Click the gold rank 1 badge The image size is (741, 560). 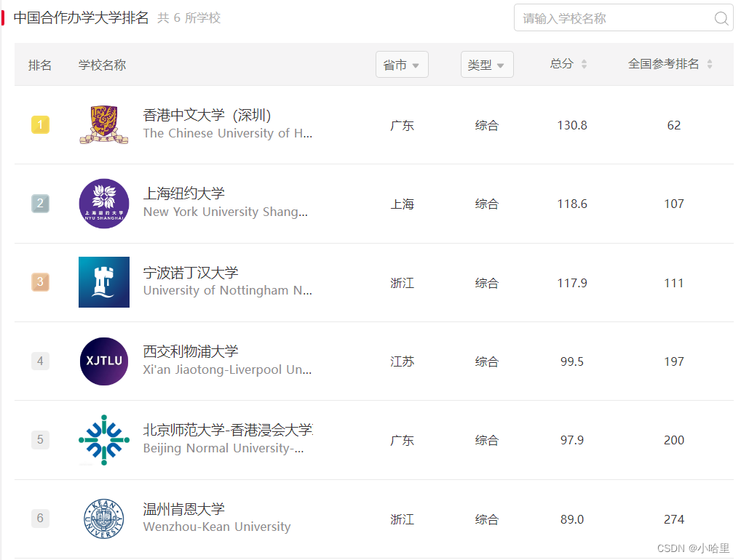(x=40, y=124)
